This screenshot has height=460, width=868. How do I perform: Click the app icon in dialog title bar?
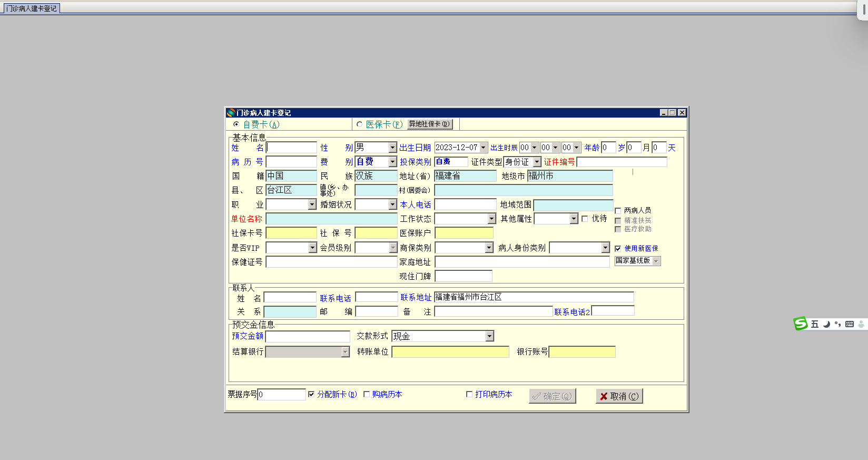pyautogui.click(x=231, y=113)
